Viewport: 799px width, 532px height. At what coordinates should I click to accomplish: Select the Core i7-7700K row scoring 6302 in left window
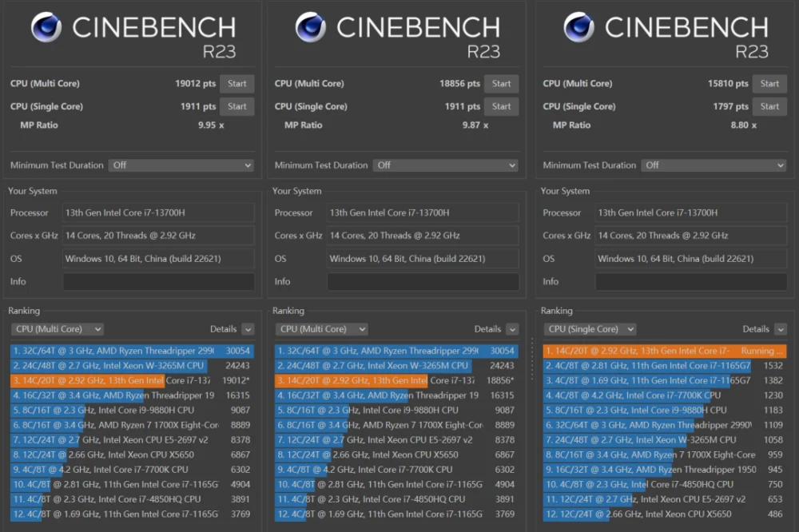tap(132, 470)
